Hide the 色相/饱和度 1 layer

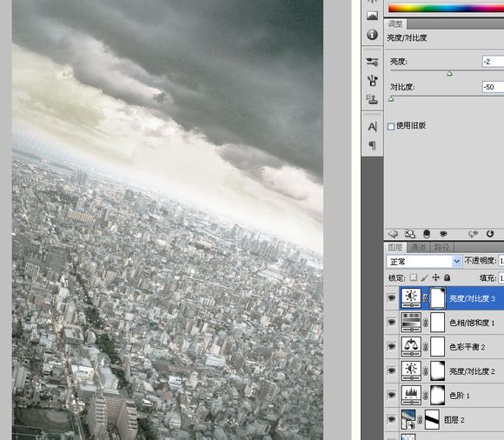pos(392,323)
